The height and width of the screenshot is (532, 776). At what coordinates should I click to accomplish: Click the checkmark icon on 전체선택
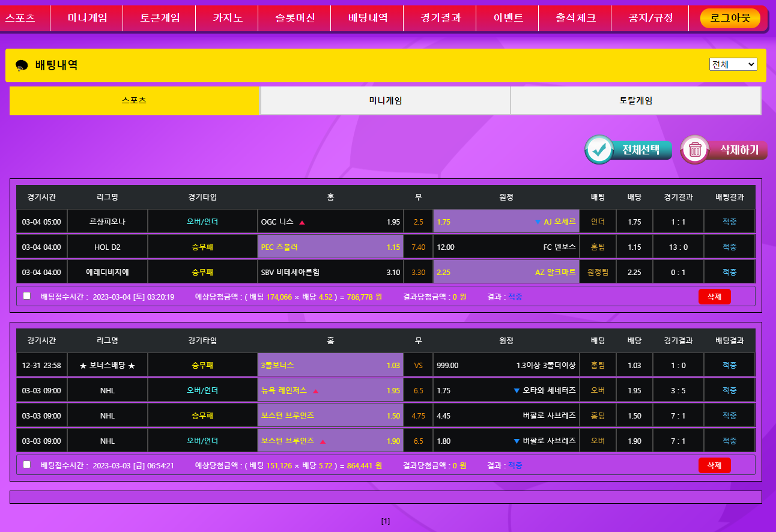point(599,150)
